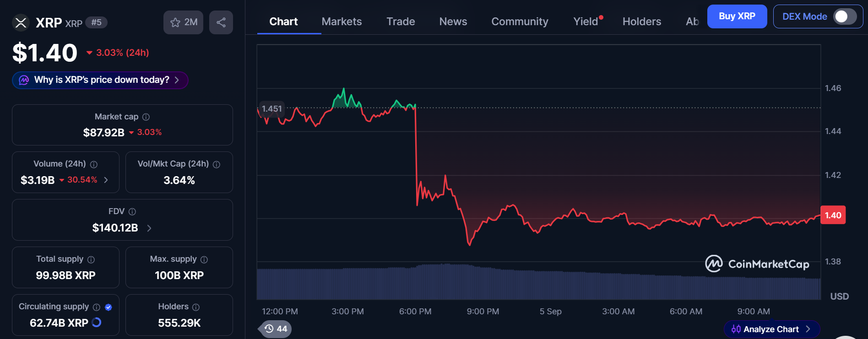
Task: Expand FDV details chevron
Action: tap(149, 228)
